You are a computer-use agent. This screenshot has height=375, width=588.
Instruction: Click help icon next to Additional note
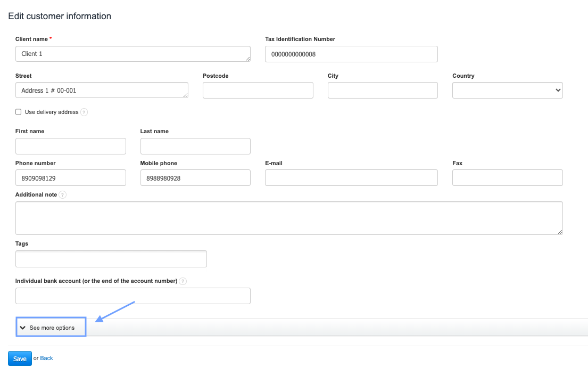click(x=63, y=195)
